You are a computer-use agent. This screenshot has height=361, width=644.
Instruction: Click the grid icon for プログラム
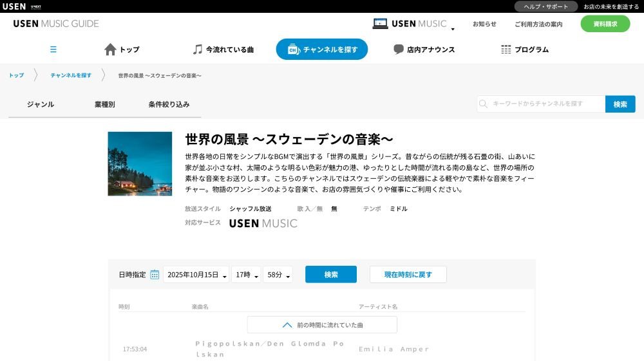[x=506, y=50]
